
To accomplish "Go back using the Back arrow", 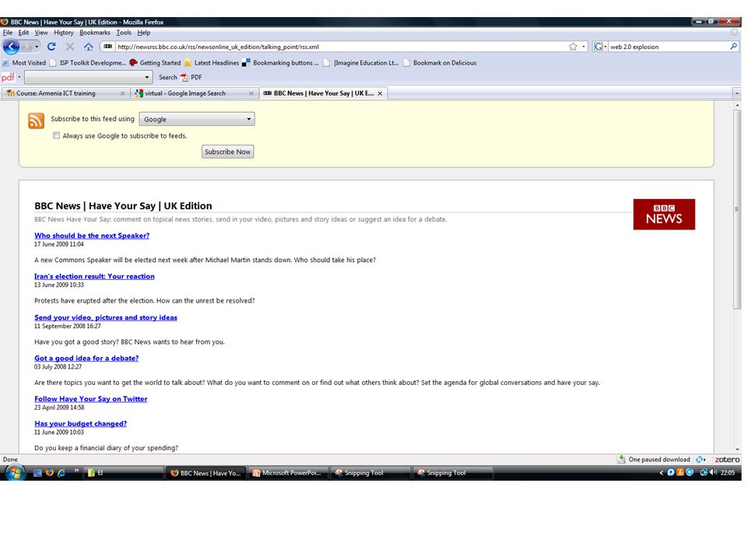I will 11,47.
